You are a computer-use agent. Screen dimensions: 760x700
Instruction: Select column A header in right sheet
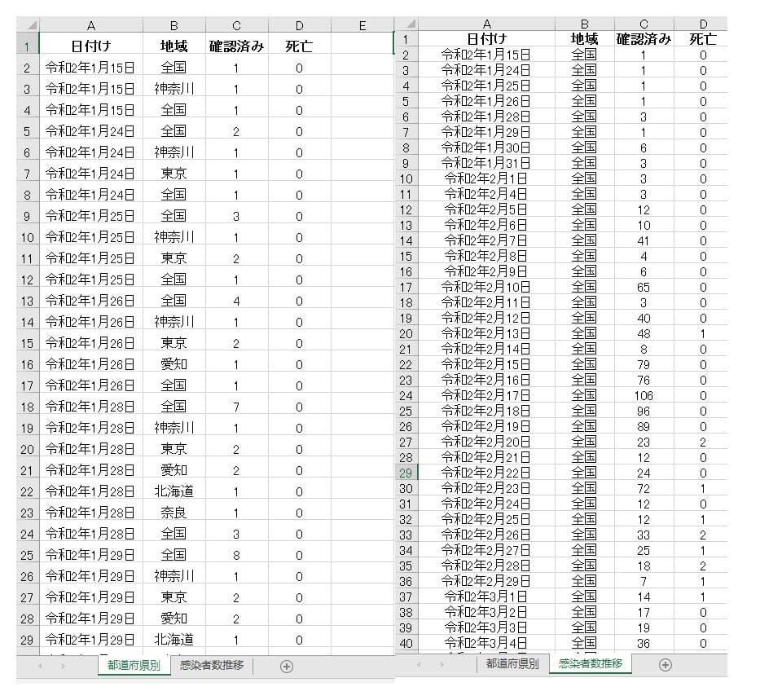coord(486,24)
